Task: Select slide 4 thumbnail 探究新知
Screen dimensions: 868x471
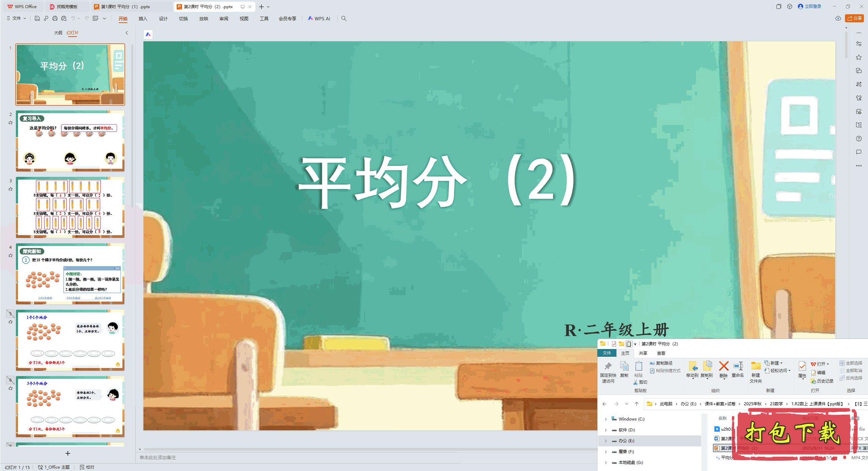Action: (x=70, y=273)
